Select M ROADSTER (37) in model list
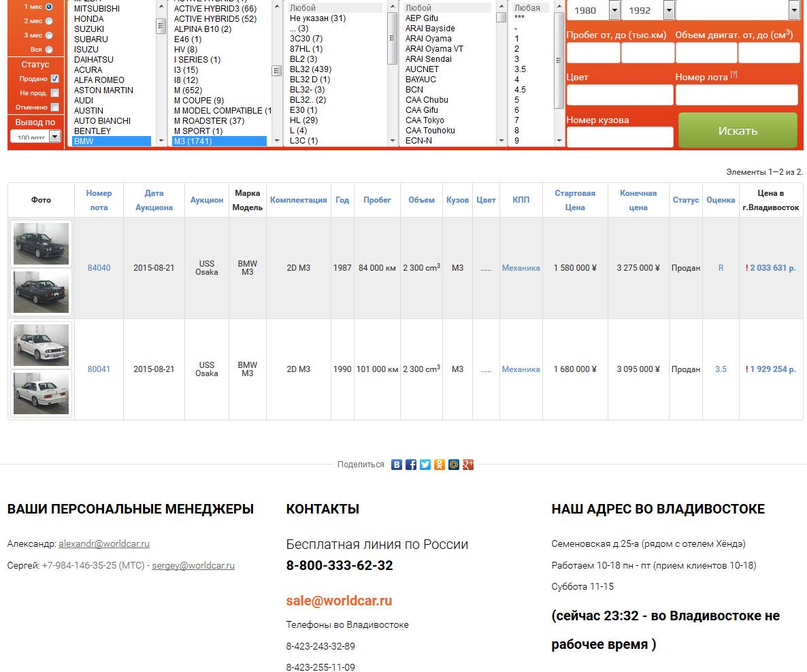 click(x=209, y=121)
